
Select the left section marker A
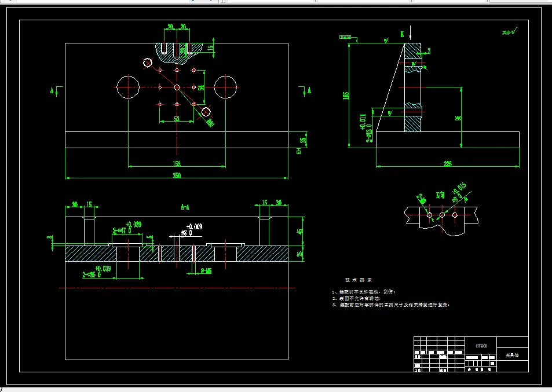[x=52, y=90]
